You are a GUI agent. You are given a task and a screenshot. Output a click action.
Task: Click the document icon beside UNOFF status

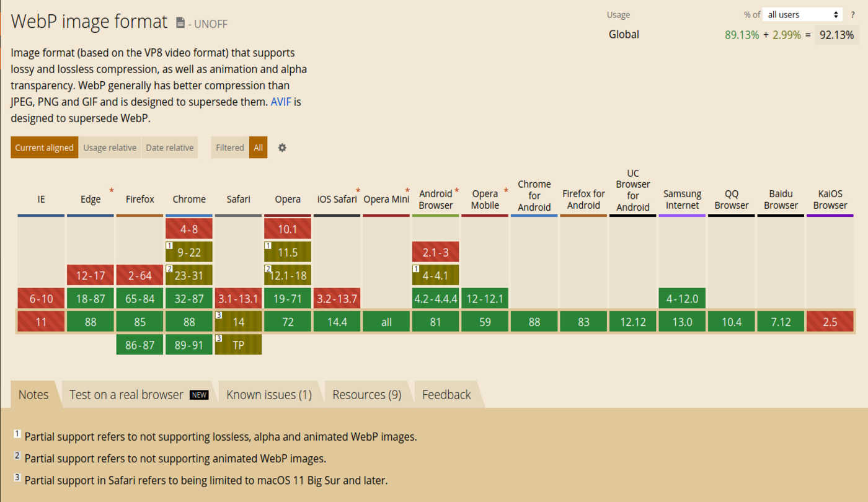(x=180, y=23)
